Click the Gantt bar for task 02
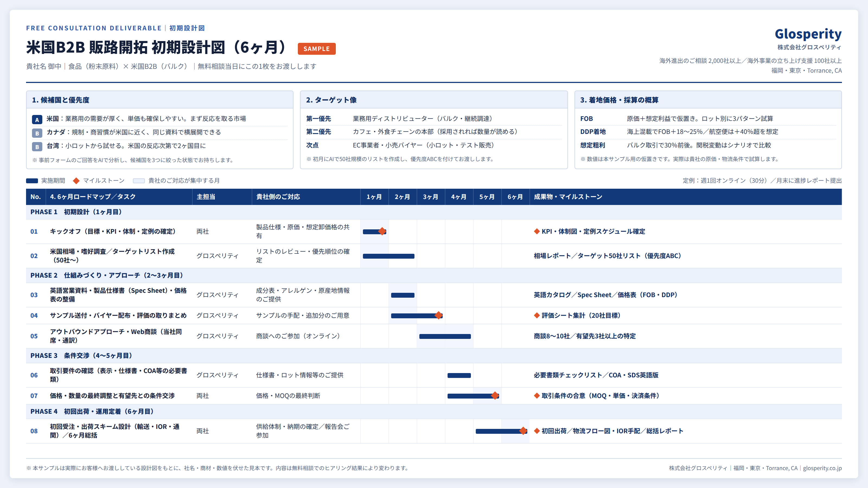Image resolution: width=868 pixels, height=488 pixels. [x=388, y=256]
